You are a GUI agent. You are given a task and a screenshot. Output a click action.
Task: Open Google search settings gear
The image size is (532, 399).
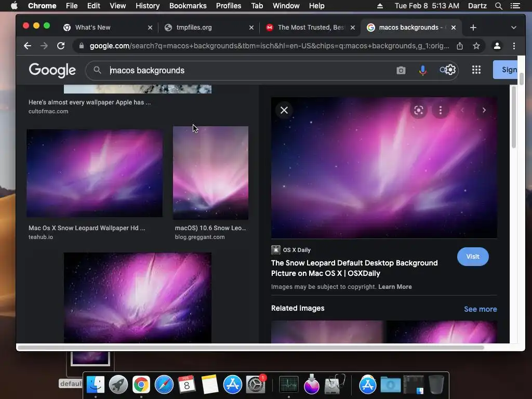pyautogui.click(x=450, y=70)
